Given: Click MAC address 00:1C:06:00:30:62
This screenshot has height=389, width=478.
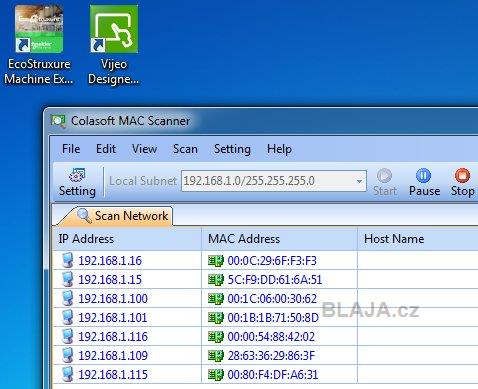Looking at the screenshot, I should point(272,299).
